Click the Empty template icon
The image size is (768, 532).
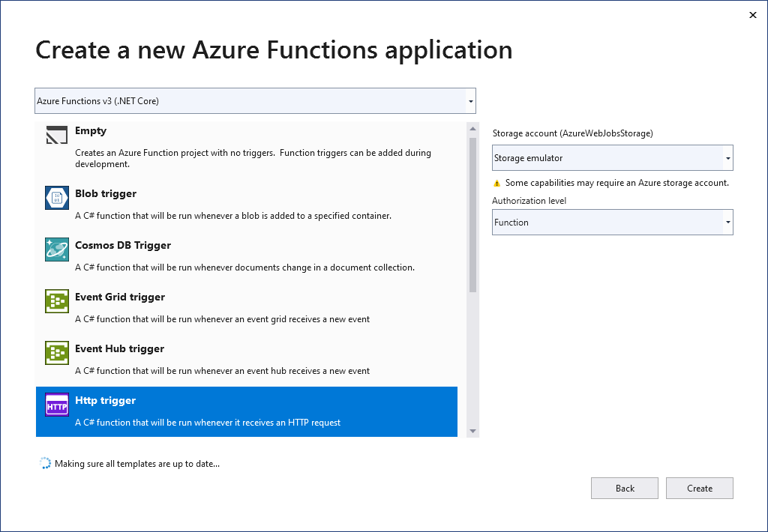[56, 134]
